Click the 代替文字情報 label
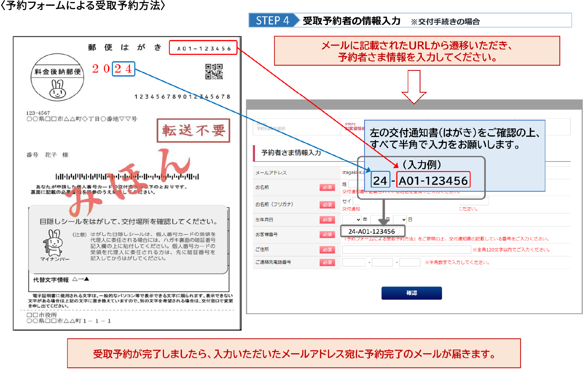Screen dimensions: 588x377 coord(51,280)
